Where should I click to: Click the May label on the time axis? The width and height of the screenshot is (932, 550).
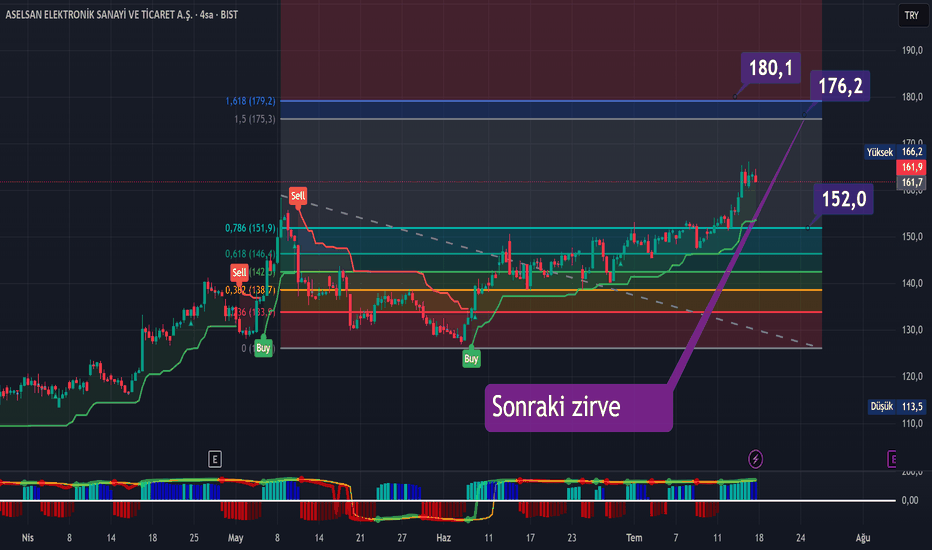235,538
